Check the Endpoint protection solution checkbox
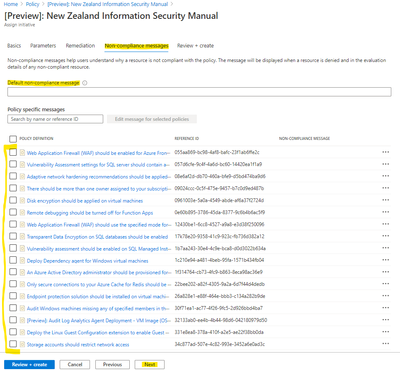Screen dimensions: 400x371 point(13,296)
